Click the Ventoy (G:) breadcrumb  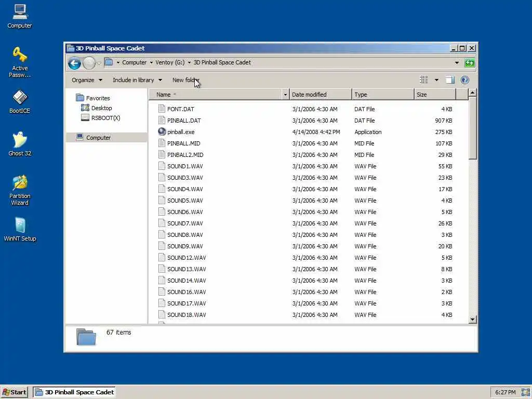tap(170, 62)
